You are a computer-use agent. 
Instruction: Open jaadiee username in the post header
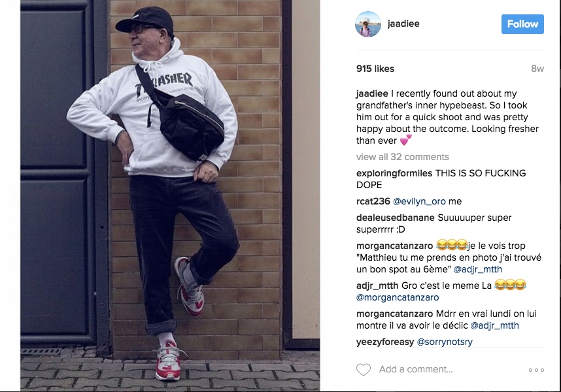click(403, 24)
